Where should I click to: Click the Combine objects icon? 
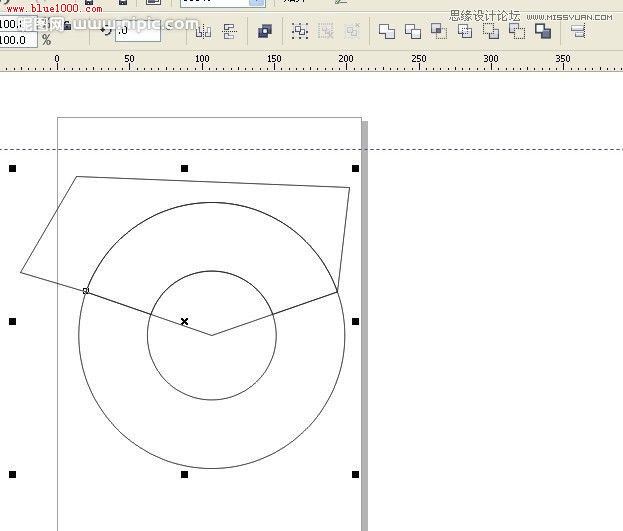[264, 32]
